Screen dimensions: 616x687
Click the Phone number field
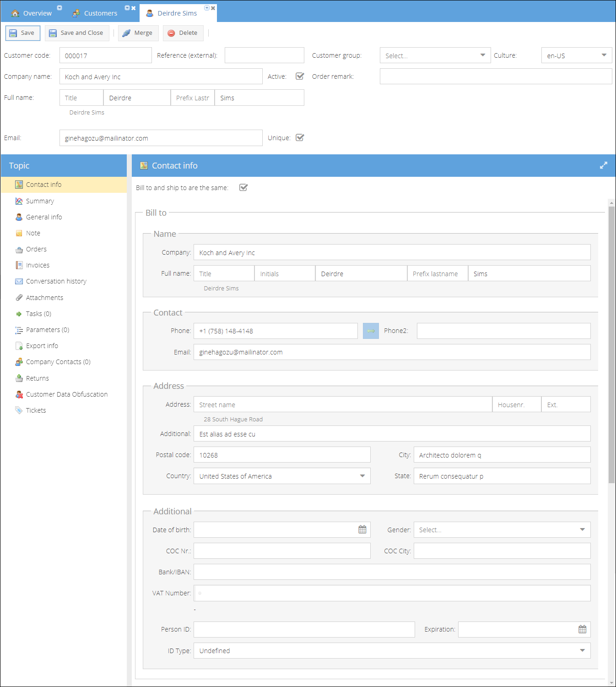point(276,331)
